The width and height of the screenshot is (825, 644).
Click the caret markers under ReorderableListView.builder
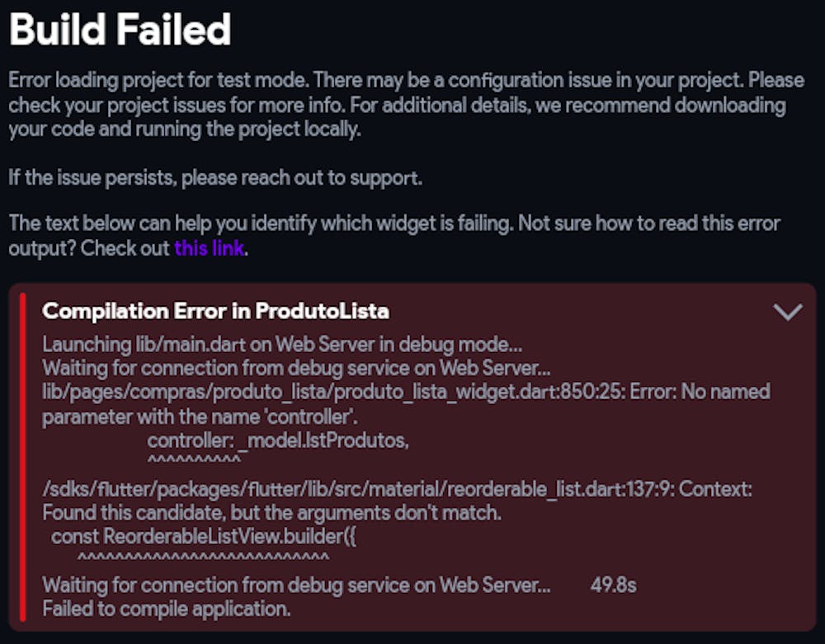click(x=208, y=559)
